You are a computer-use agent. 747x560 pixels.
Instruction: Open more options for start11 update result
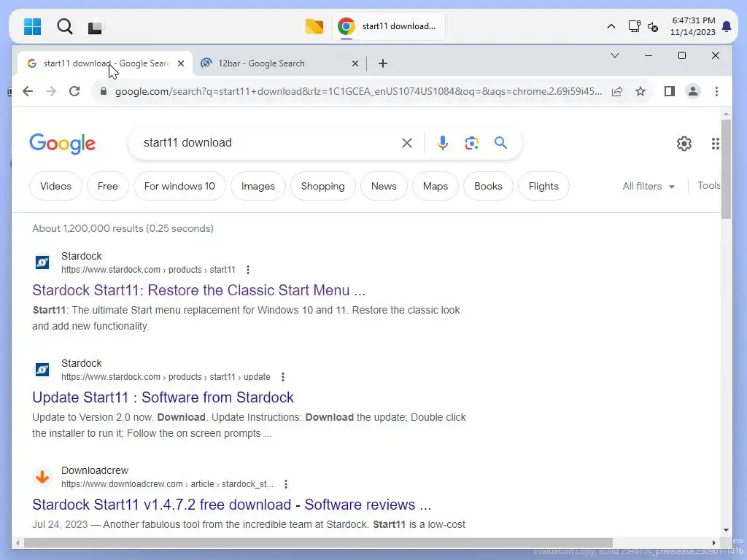[283, 377]
